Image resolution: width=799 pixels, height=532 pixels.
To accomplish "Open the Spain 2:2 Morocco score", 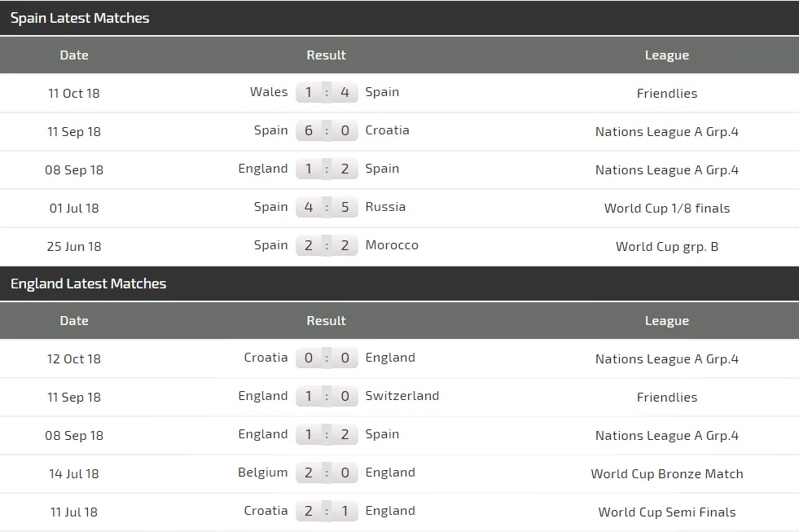I will pyautogui.click(x=327, y=246).
